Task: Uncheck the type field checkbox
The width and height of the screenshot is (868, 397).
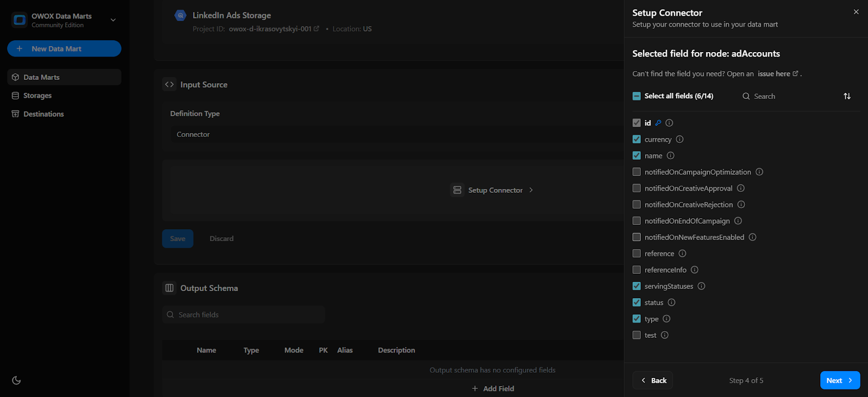Action: (636, 319)
